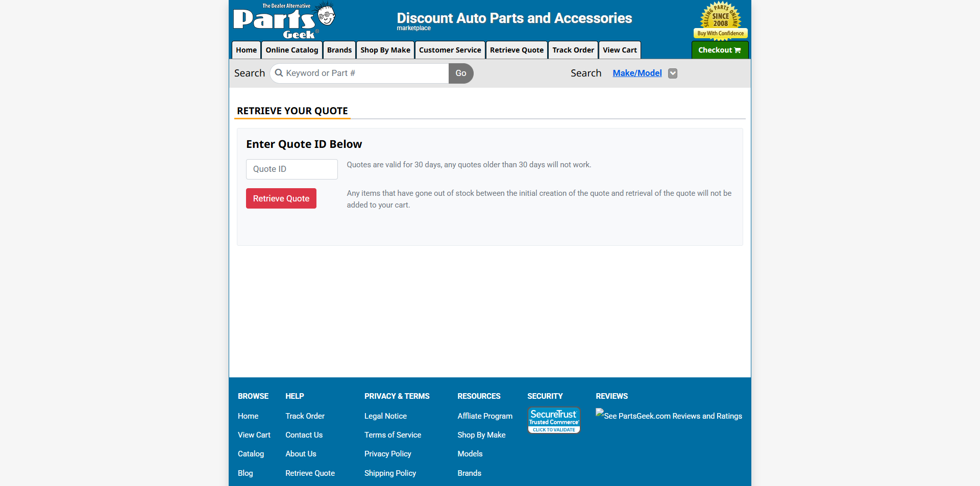The width and height of the screenshot is (980, 486).
Task: Click the Parts Geek logo
Action: coord(284,20)
